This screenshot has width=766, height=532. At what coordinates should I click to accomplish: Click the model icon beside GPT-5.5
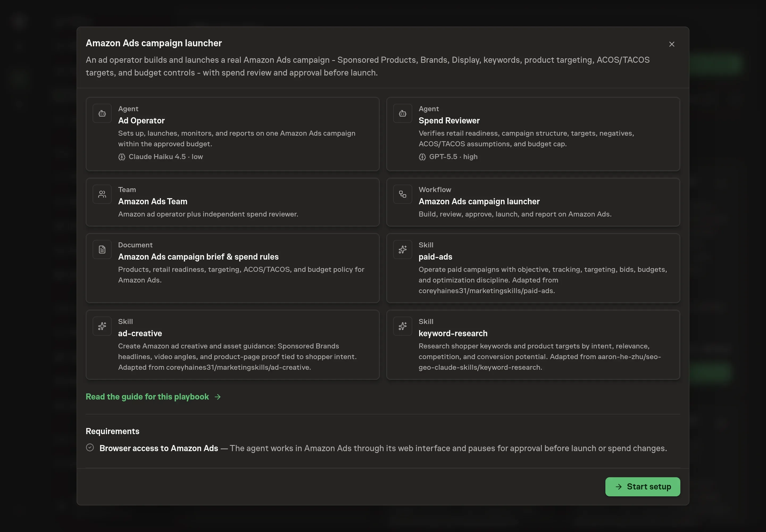click(x=422, y=157)
